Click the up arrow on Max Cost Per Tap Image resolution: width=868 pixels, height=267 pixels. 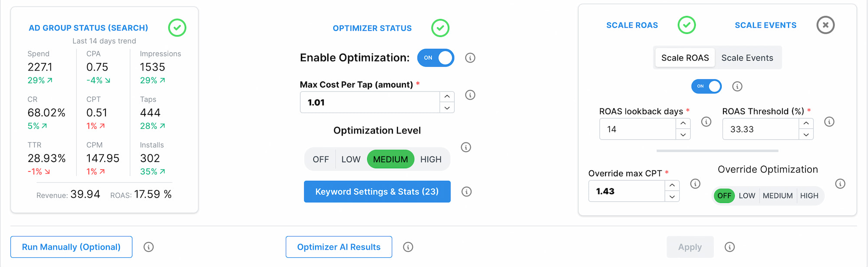tap(447, 96)
